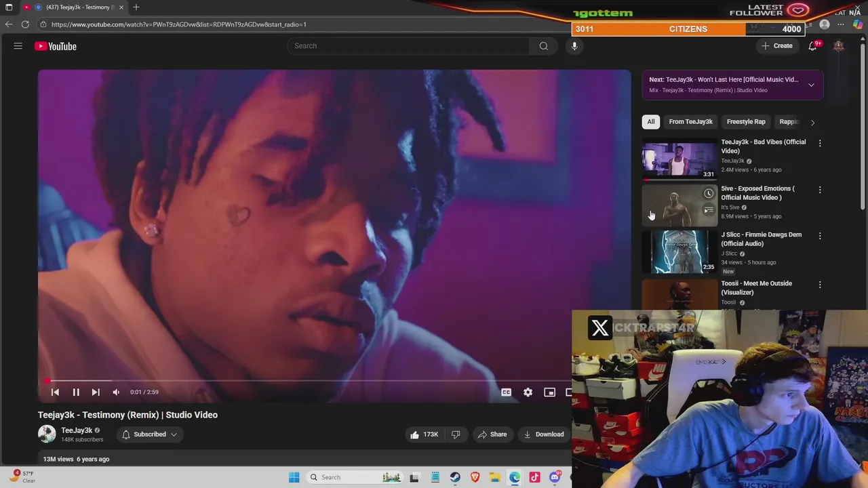
Task: Launch Steam from the taskbar
Action: coord(455,477)
